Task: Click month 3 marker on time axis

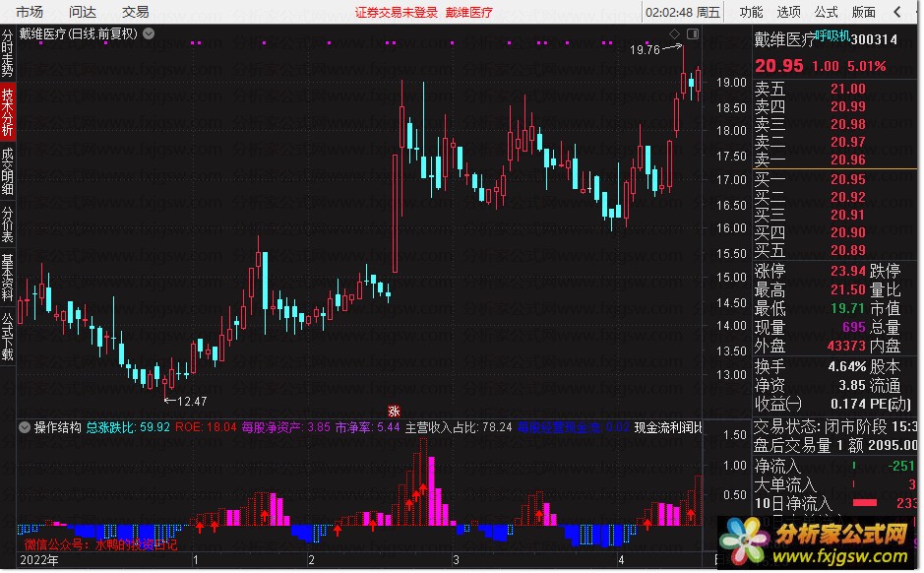Action: 456,560
